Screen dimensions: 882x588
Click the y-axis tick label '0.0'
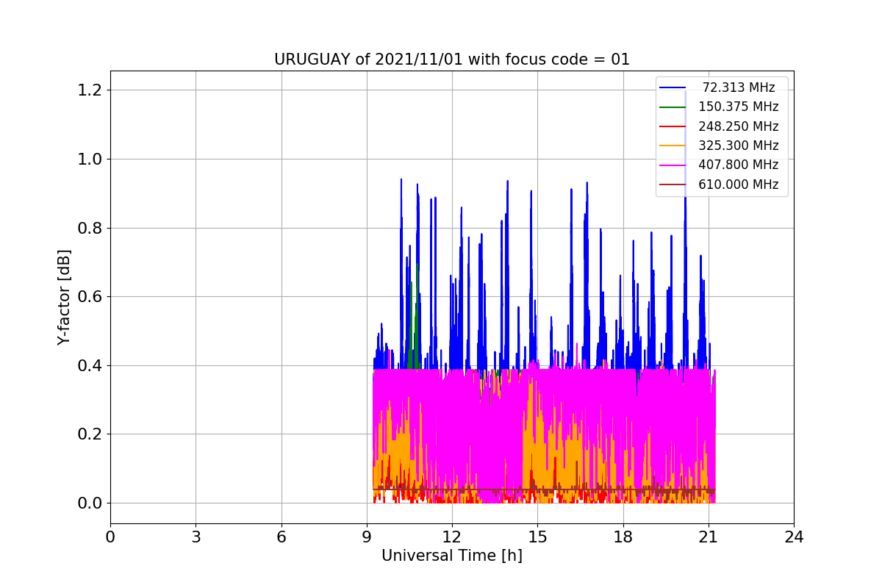[x=89, y=503]
